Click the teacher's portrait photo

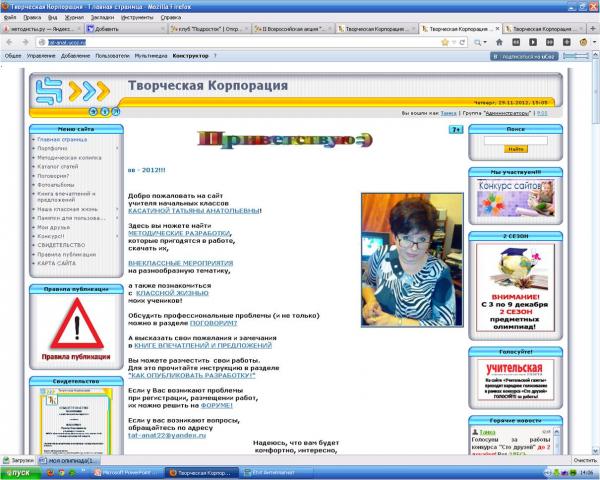(412, 260)
